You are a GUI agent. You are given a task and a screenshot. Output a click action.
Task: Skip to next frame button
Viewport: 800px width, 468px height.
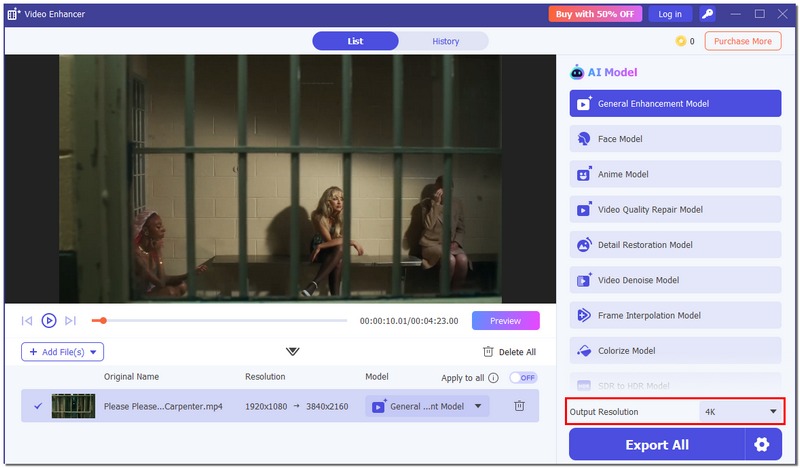coord(70,321)
